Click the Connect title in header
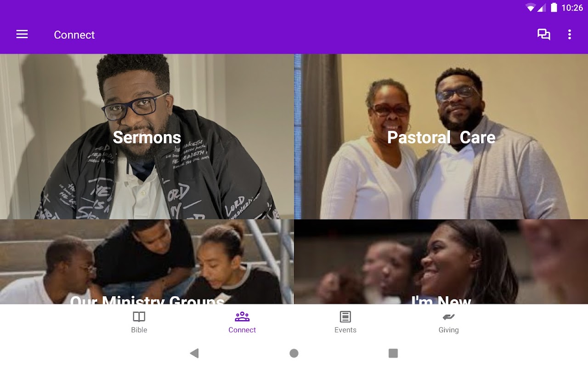The height and width of the screenshot is (368, 588). 74,35
